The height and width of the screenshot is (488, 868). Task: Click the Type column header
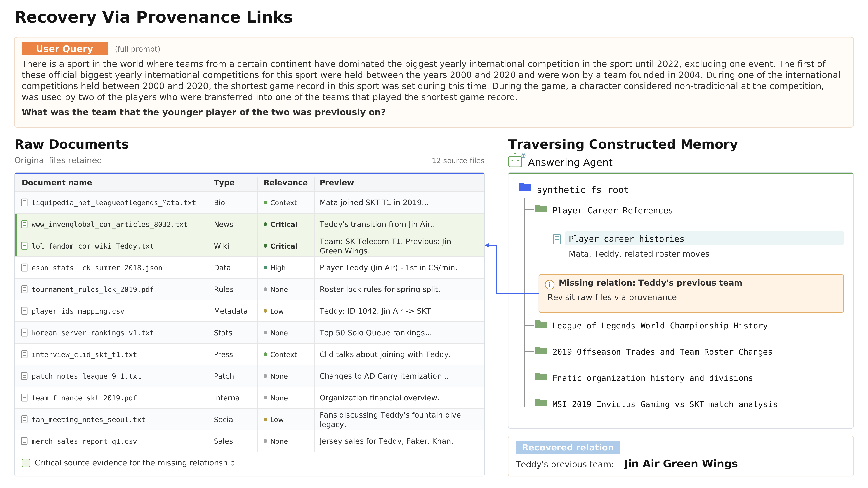224,183
